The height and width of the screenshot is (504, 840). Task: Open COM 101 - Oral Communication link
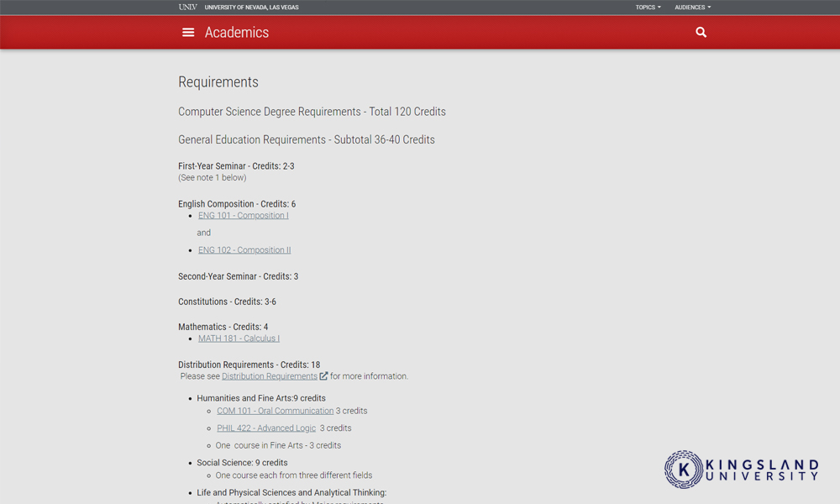(x=275, y=411)
